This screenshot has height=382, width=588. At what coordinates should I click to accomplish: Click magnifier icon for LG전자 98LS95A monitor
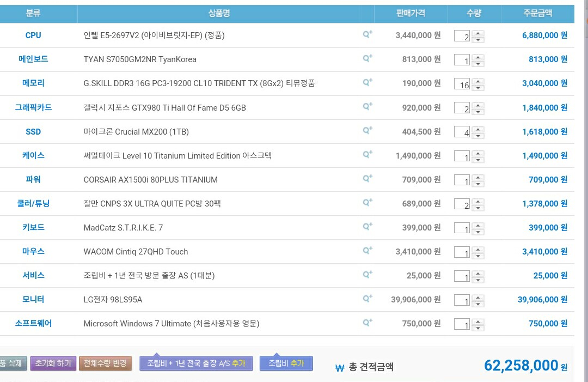point(367,299)
